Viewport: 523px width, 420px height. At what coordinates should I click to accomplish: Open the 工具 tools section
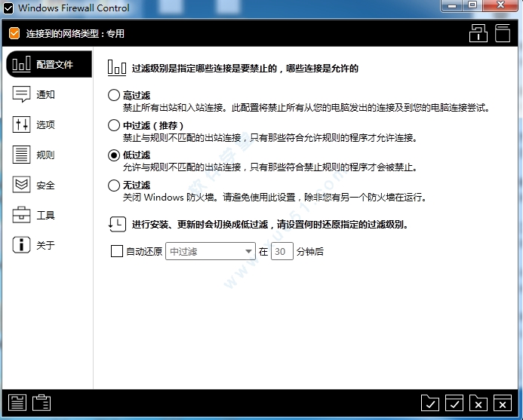45,216
